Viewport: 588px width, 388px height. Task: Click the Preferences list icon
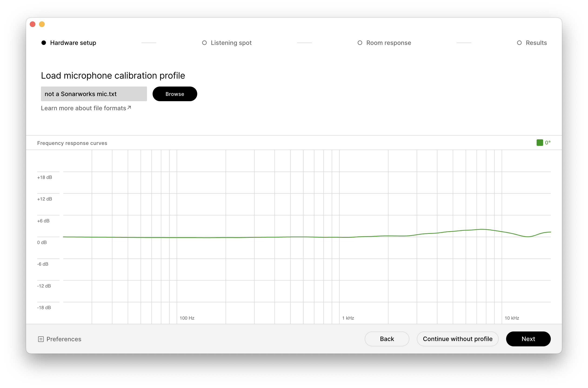[41, 339]
